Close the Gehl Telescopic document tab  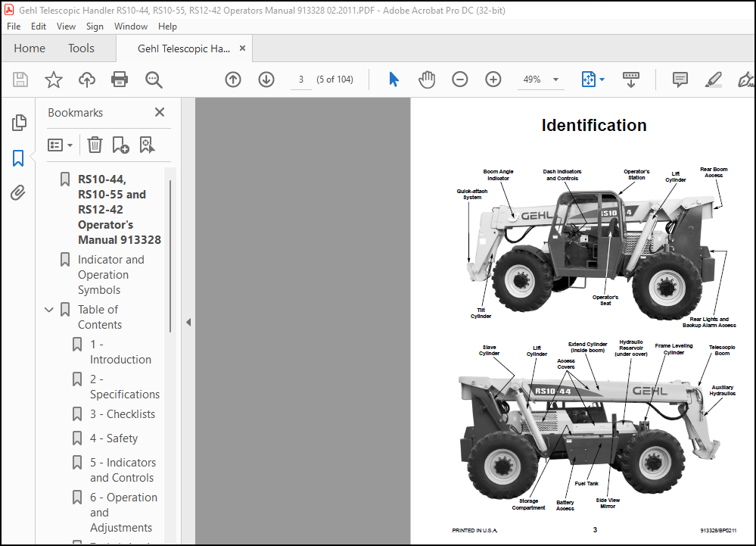tap(242, 48)
